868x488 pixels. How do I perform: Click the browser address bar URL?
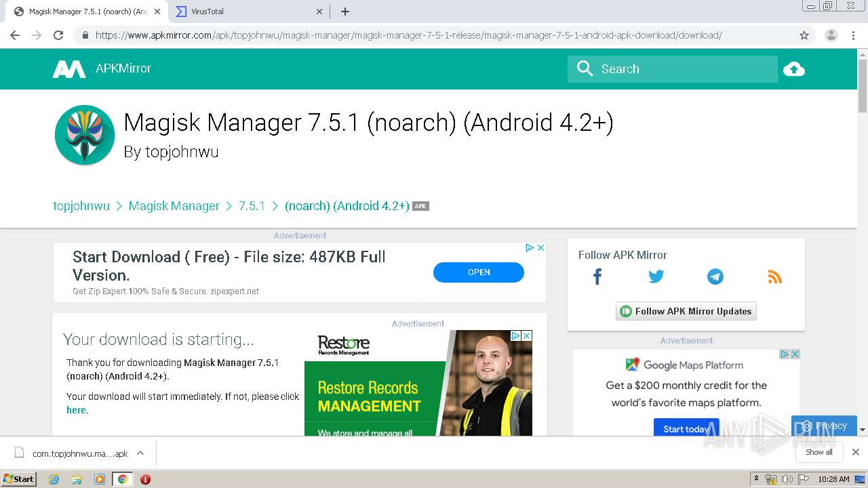[x=409, y=35]
